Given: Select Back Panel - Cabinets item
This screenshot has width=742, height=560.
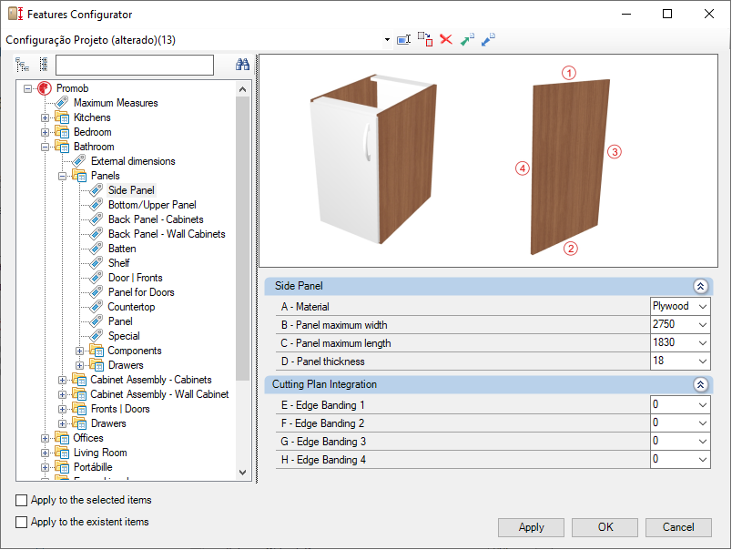Looking at the screenshot, I should 156,219.
